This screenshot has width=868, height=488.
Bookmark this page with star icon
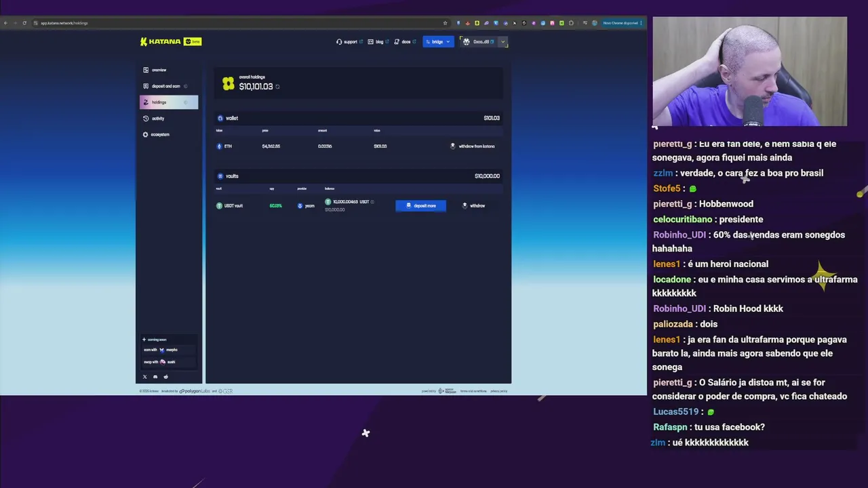(445, 23)
